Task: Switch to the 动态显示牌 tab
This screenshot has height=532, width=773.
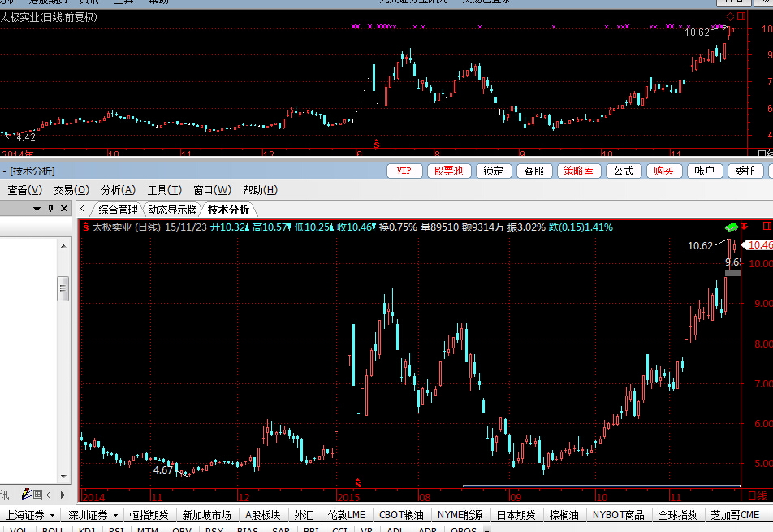Action: click(172, 210)
